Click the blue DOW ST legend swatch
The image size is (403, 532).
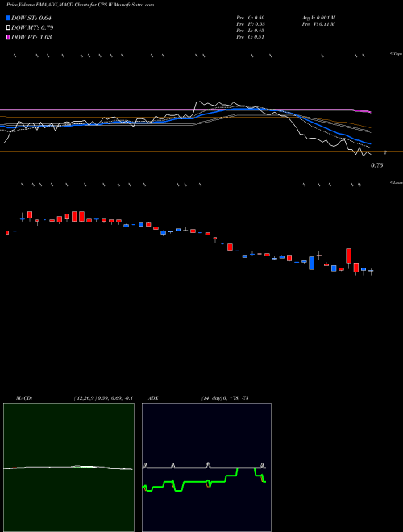(x=8, y=18)
